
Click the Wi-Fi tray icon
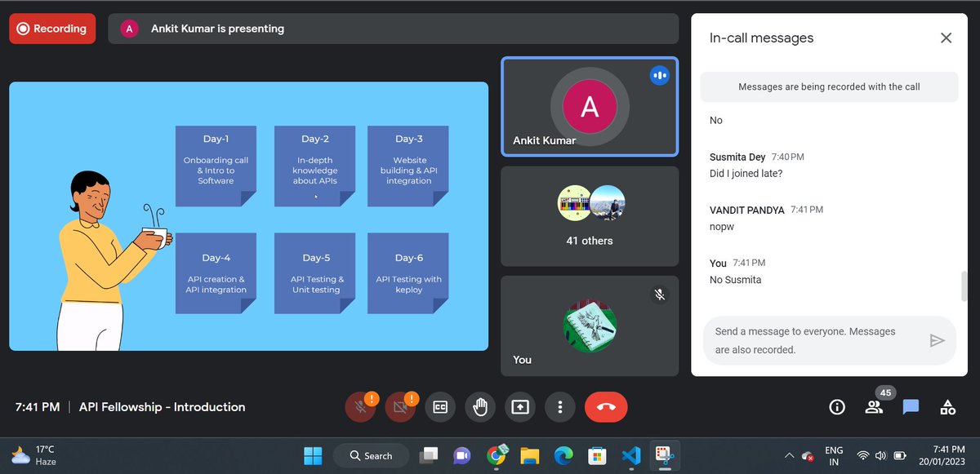click(862, 455)
